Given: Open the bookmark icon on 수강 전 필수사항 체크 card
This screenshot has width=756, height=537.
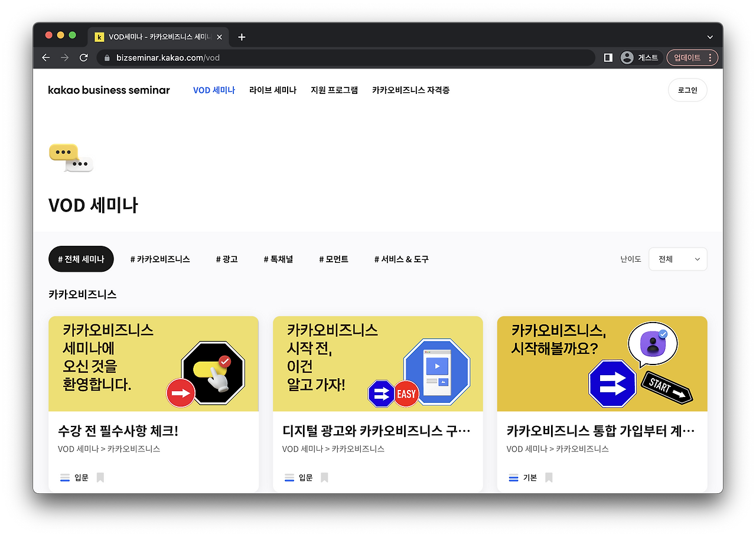Looking at the screenshot, I should pyautogui.click(x=100, y=477).
